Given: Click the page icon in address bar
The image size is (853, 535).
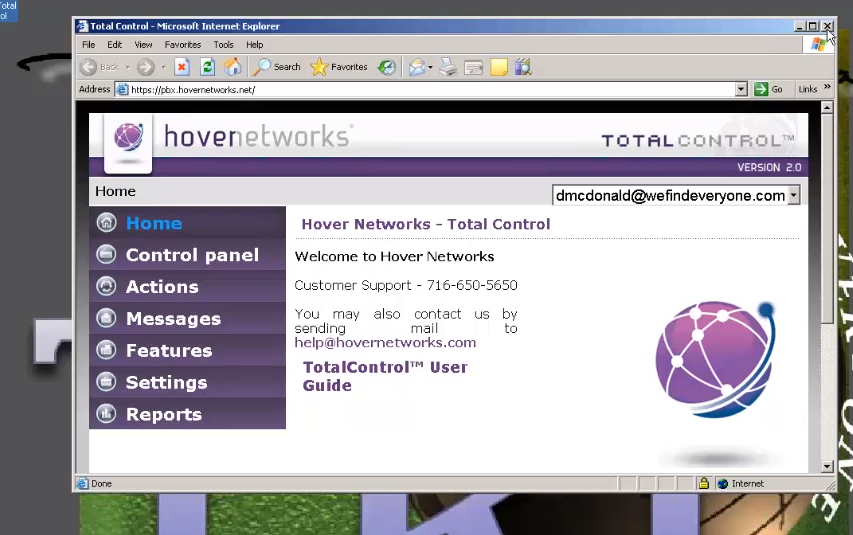Looking at the screenshot, I should [122, 89].
